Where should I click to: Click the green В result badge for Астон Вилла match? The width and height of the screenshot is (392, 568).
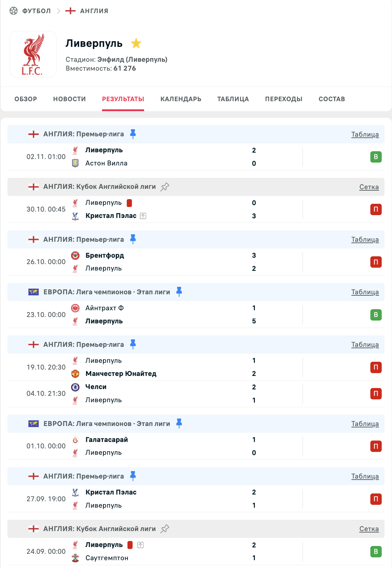point(376,157)
